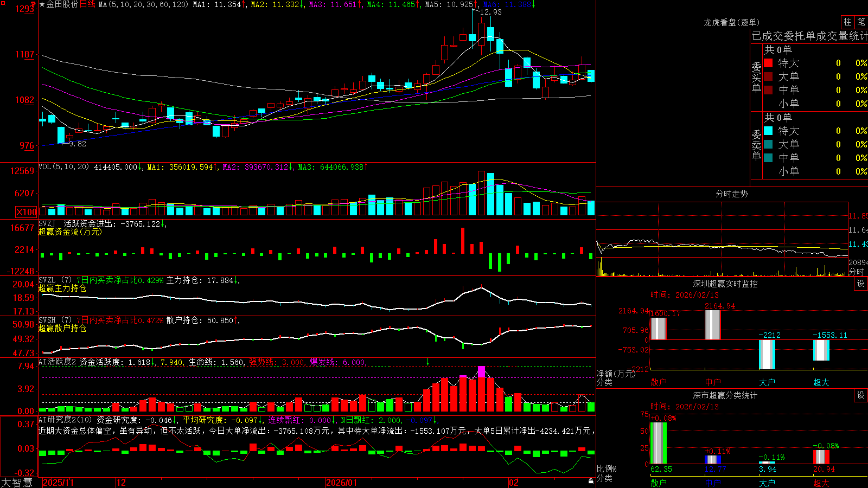Open 设 settings for 深圳超赢实时监控

pyautogui.click(x=861, y=284)
